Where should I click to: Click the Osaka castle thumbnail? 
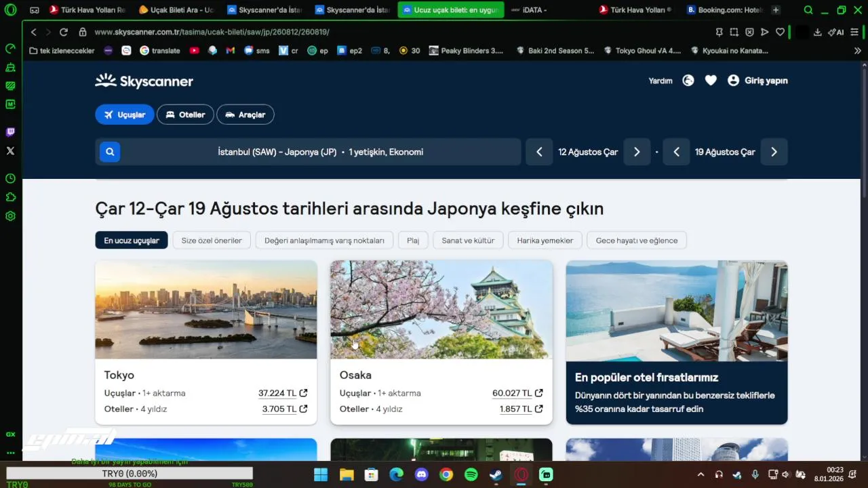(441, 310)
